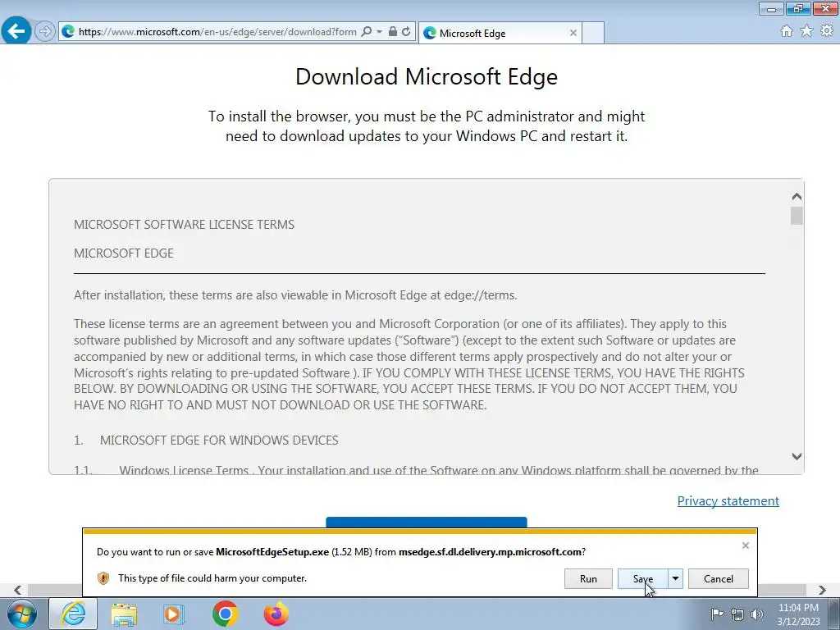840x630 pixels.
Task: Click the browser forward arrow
Action: tap(45, 32)
